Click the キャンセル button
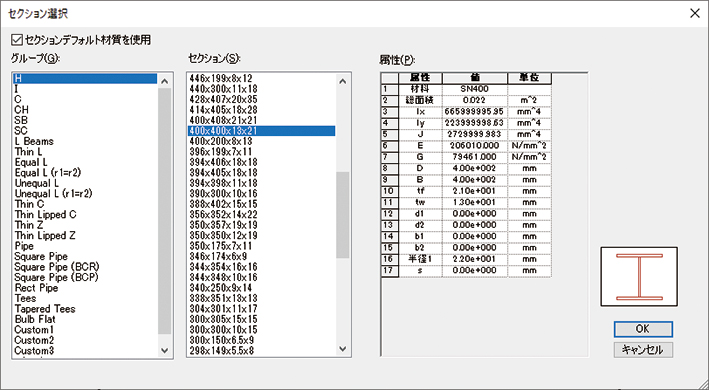The image size is (709, 390). point(643,349)
